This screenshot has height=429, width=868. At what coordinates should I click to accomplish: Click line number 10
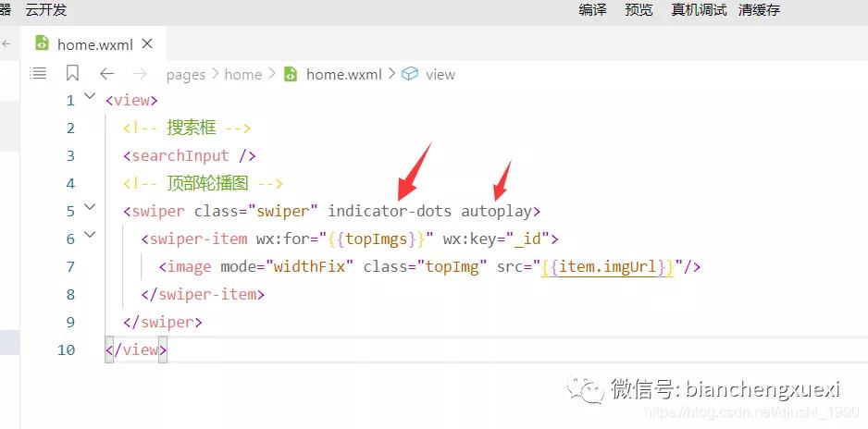(x=66, y=349)
